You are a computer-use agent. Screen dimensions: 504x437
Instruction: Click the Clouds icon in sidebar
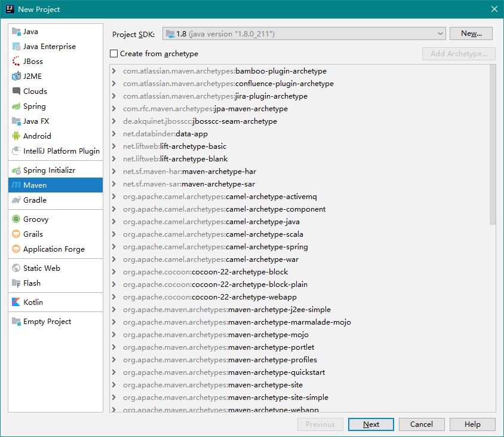point(17,91)
